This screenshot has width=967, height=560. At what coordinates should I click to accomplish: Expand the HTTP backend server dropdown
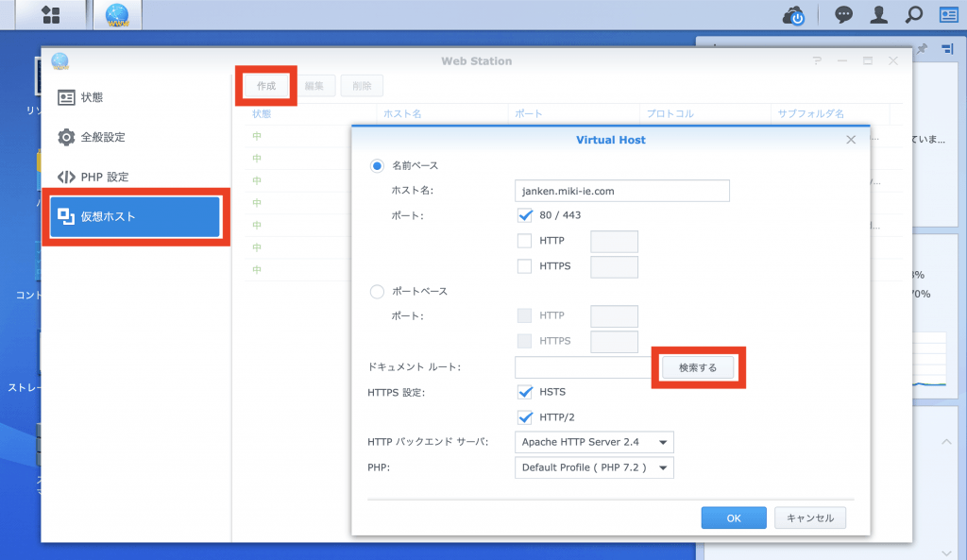[x=594, y=442]
